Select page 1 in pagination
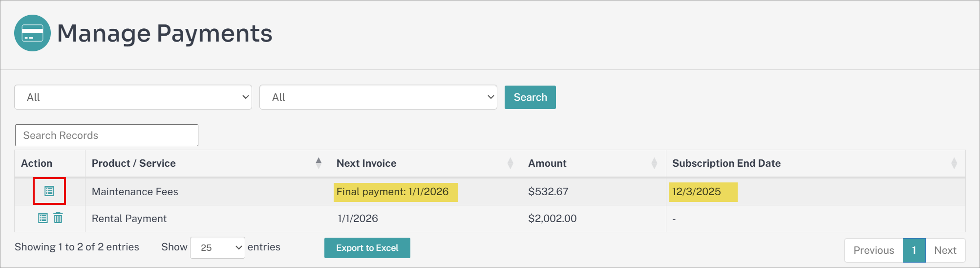 [x=914, y=250]
